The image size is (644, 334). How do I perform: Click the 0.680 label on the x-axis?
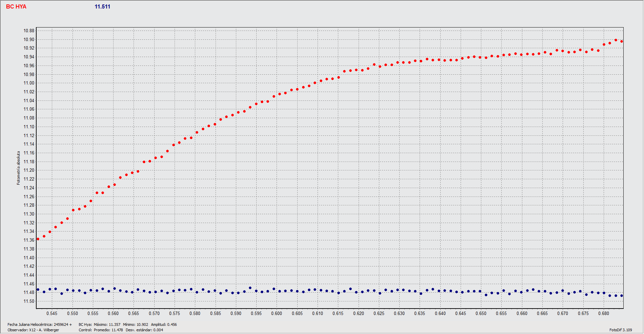click(604, 314)
